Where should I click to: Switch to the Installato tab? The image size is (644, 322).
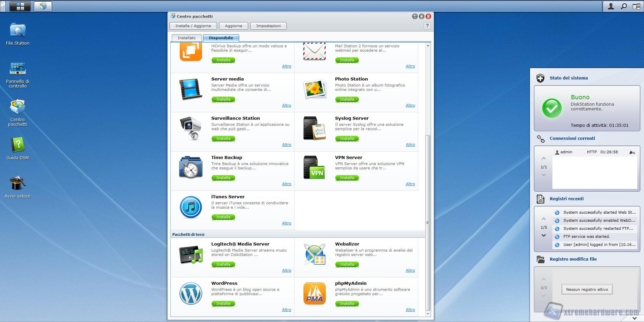(x=186, y=38)
